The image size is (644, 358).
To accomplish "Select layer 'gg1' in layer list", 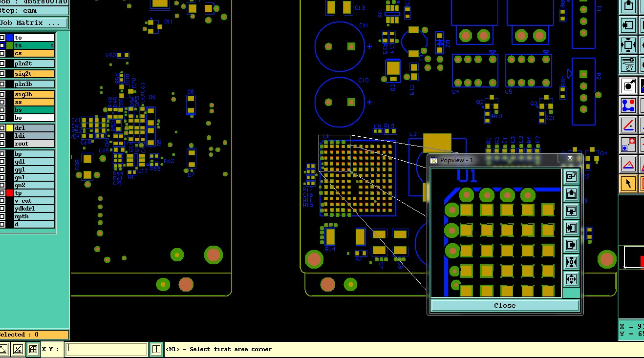I will tap(34, 169).
